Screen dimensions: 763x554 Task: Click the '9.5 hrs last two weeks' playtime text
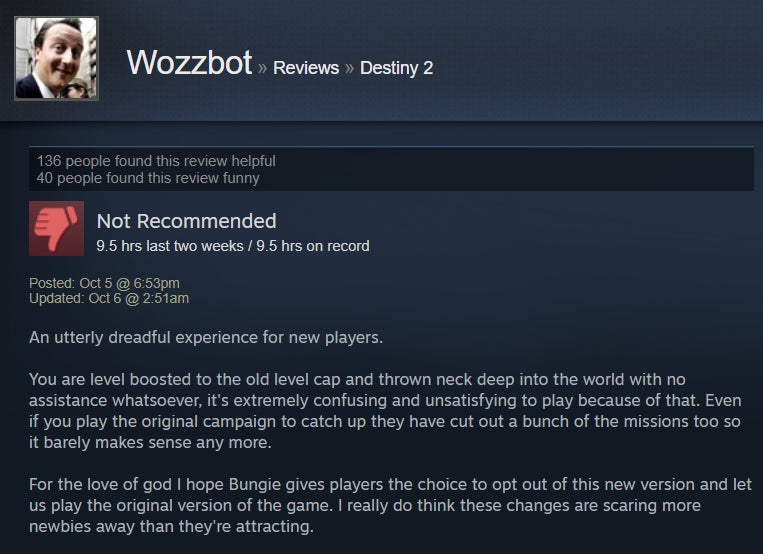pos(170,246)
